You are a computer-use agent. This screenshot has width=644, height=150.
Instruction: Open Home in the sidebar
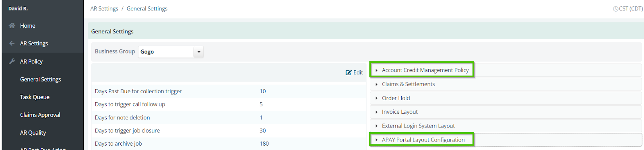coord(28,26)
